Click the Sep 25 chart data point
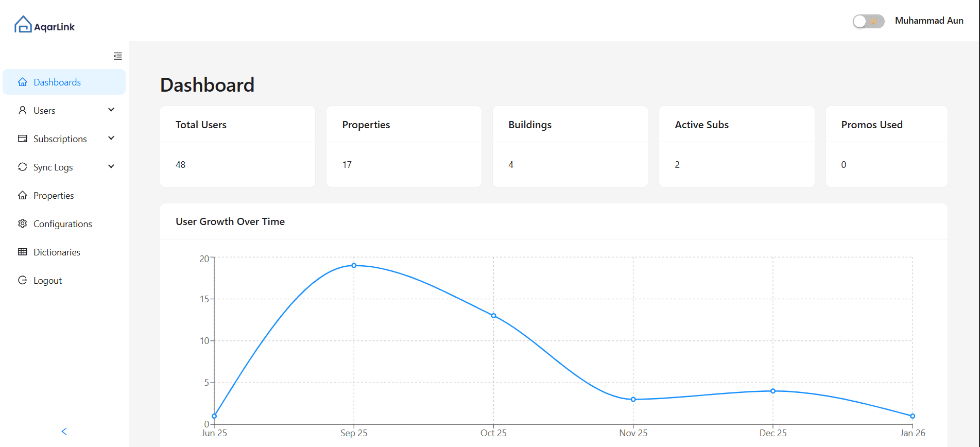This screenshot has width=980, height=447. pos(354,266)
